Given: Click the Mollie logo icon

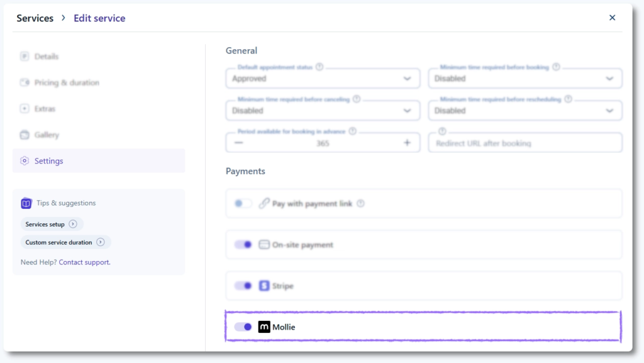Looking at the screenshot, I should [264, 327].
